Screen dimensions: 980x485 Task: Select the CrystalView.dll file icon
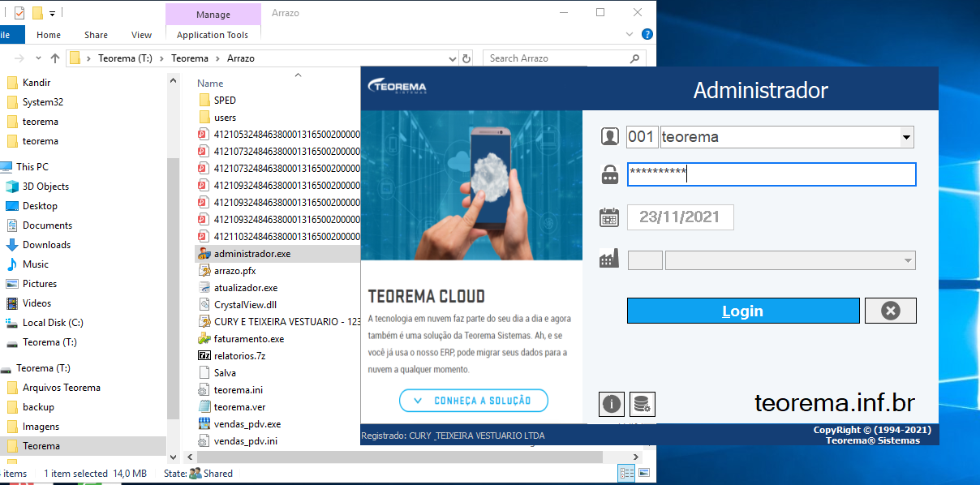coord(204,304)
